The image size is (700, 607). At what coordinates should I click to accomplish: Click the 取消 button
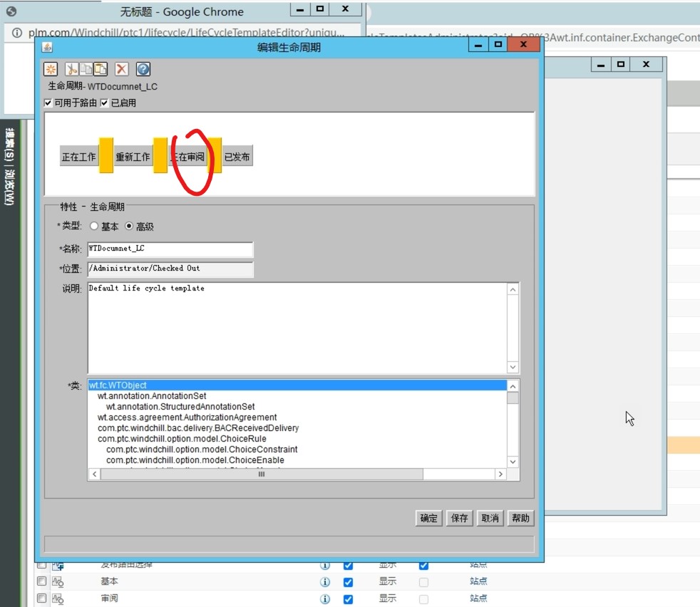coord(490,518)
